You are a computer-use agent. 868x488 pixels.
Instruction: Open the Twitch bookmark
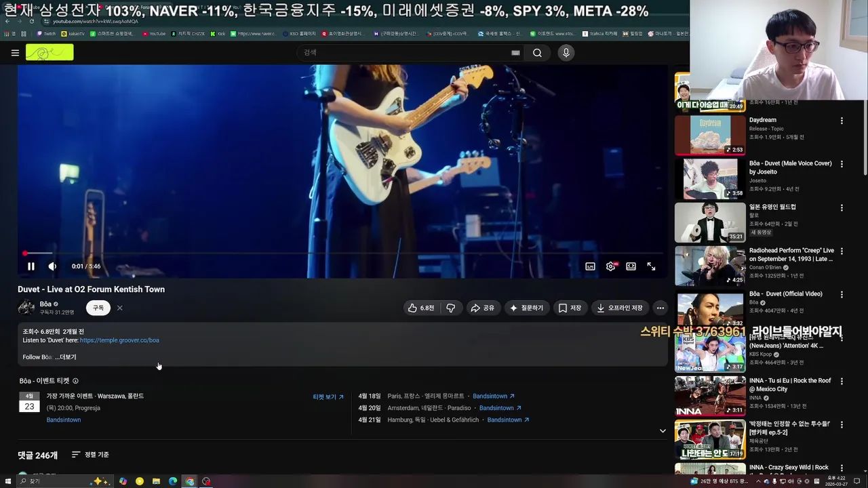pyautogui.click(x=47, y=33)
